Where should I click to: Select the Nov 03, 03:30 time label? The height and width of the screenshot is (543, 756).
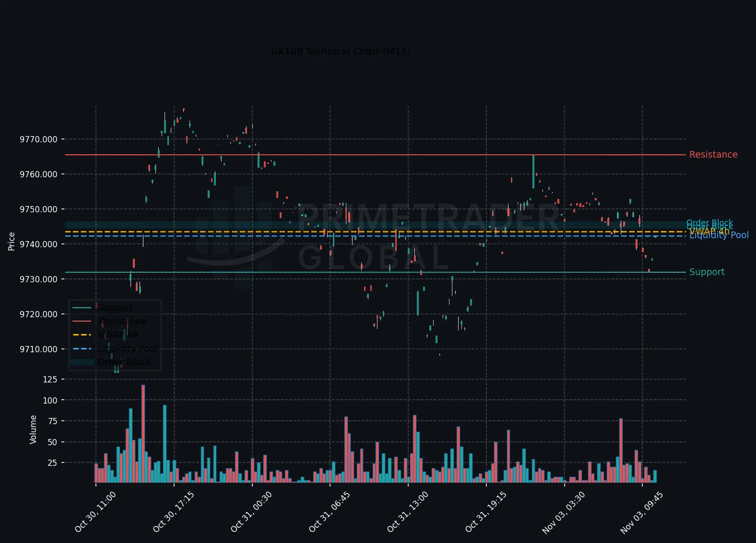(564, 512)
